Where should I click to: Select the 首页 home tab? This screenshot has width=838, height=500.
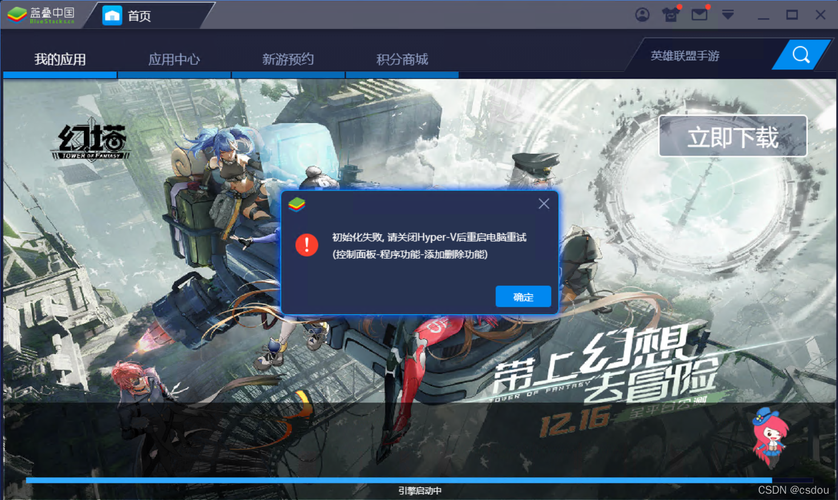[x=151, y=15]
